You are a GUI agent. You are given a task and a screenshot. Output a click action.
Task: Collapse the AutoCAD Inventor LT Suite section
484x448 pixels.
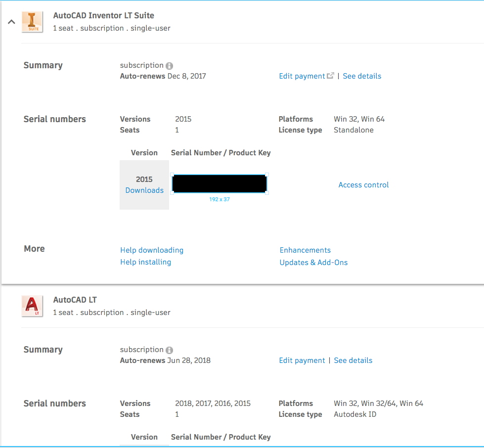click(x=11, y=22)
